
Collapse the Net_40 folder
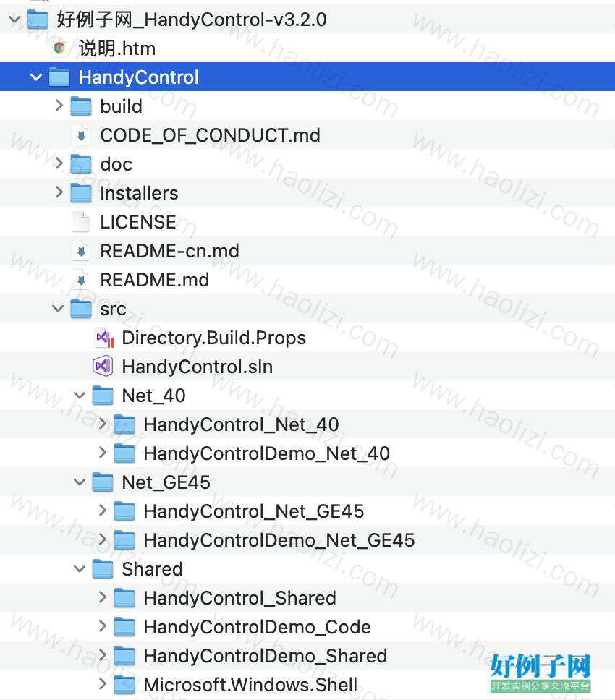tap(80, 396)
